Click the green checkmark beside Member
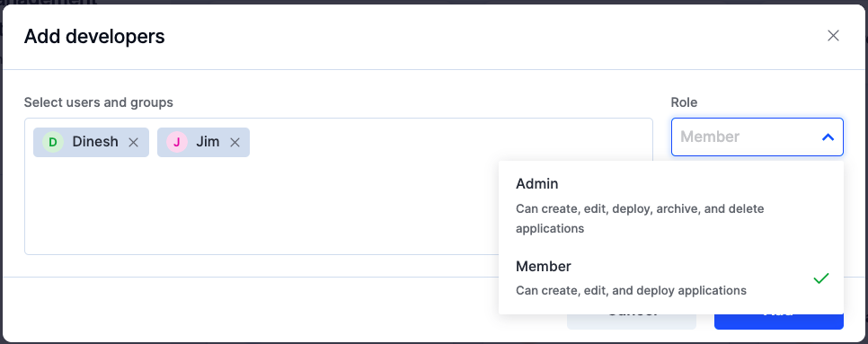Image resolution: width=868 pixels, height=344 pixels. pos(821,278)
